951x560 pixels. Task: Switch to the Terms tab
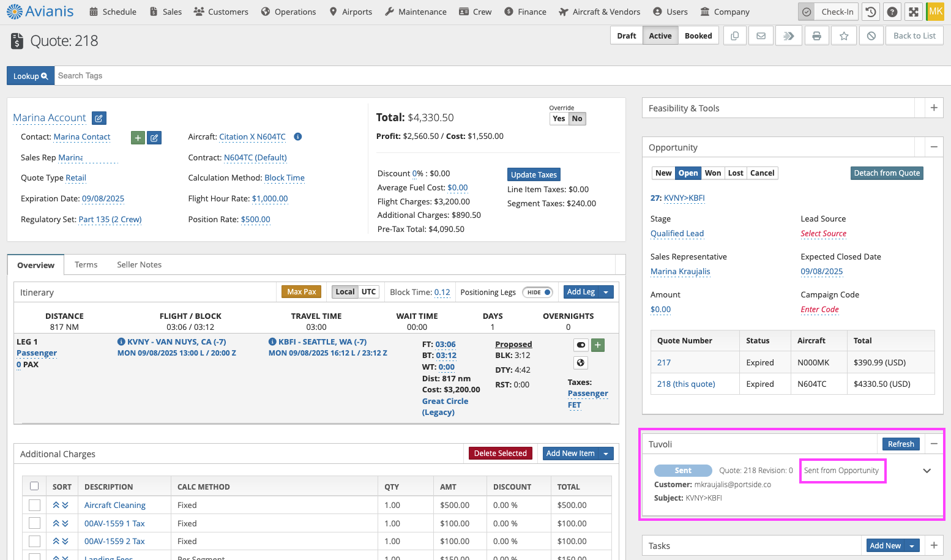click(x=86, y=264)
